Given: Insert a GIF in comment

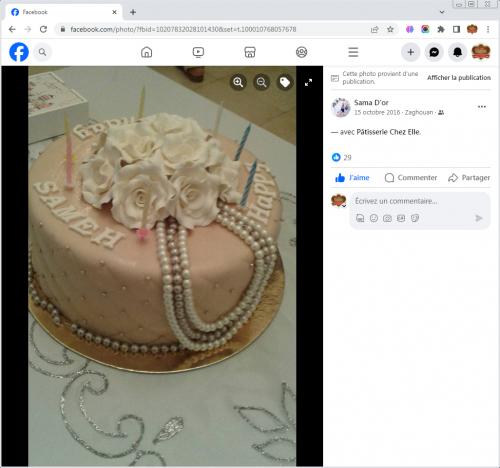Looking at the screenshot, I should (401, 218).
